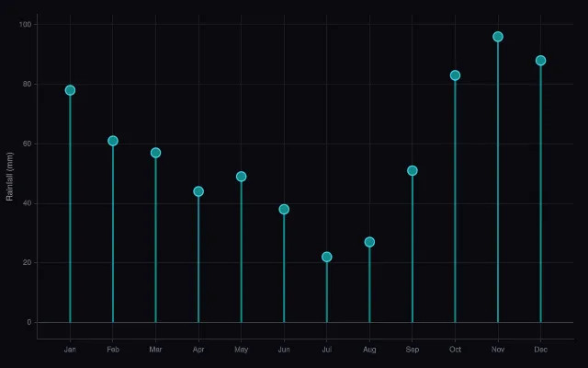Click the Jan data point marker
Viewport: 588px width, 368px height.
coord(70,90)
